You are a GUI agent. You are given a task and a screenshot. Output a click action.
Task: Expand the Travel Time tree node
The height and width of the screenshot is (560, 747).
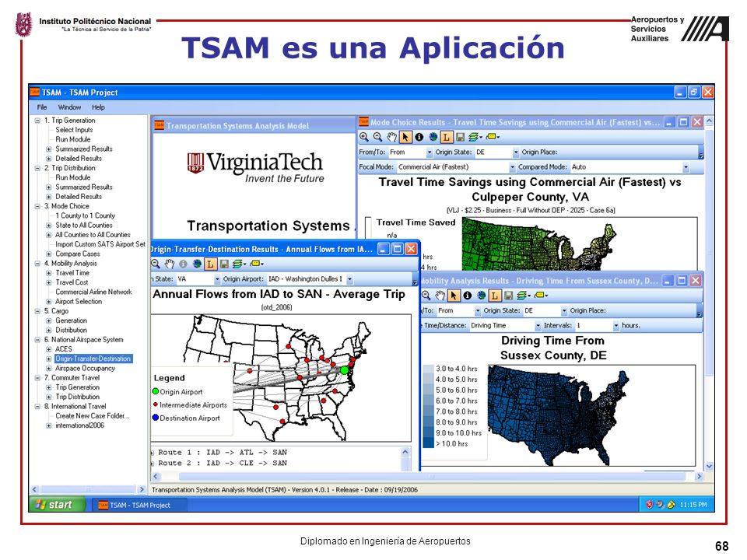coord(48,273)
